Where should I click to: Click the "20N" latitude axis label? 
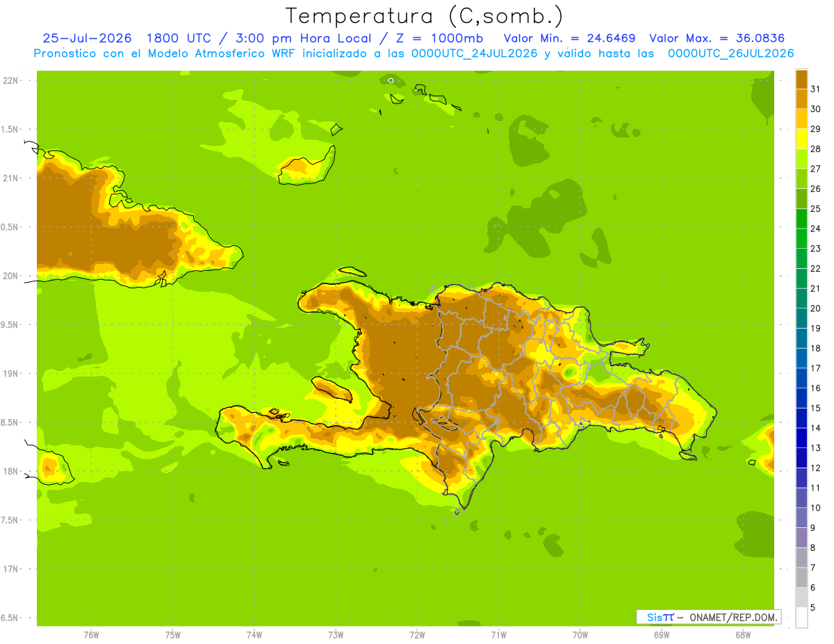(12, 276)
